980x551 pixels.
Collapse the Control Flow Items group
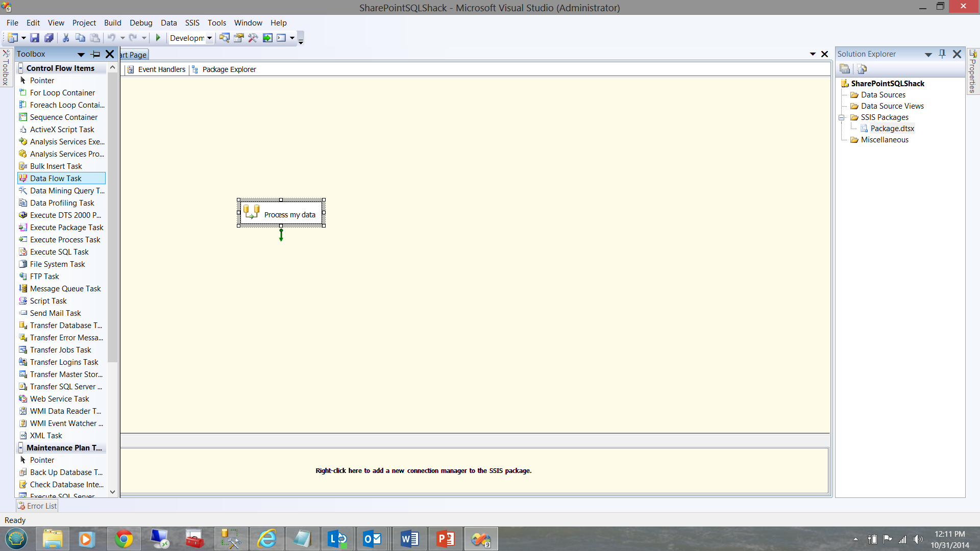[21, 68]
